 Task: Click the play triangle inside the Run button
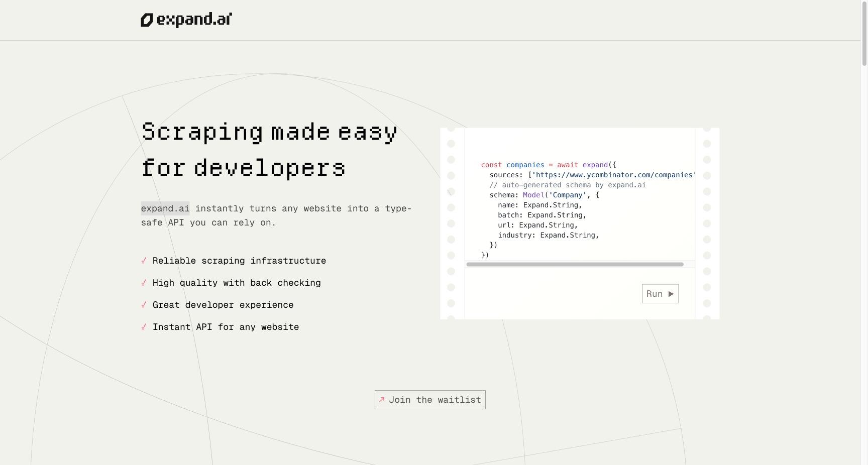[x=671, y=293]
